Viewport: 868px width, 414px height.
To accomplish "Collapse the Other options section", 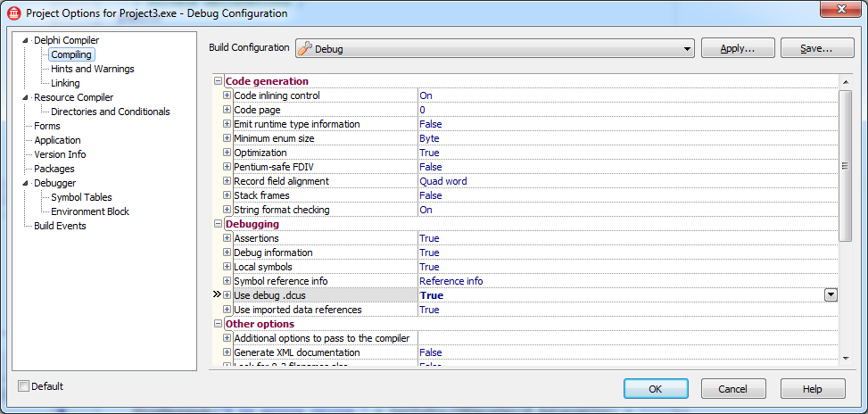I will [218, 324].
